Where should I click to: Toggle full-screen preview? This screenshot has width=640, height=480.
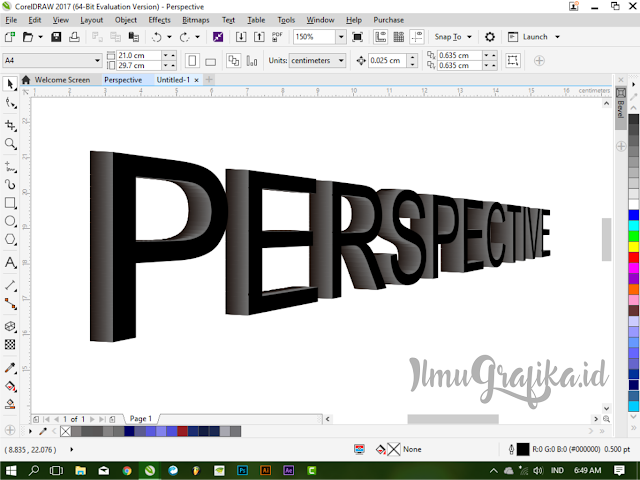pos(357,37)
